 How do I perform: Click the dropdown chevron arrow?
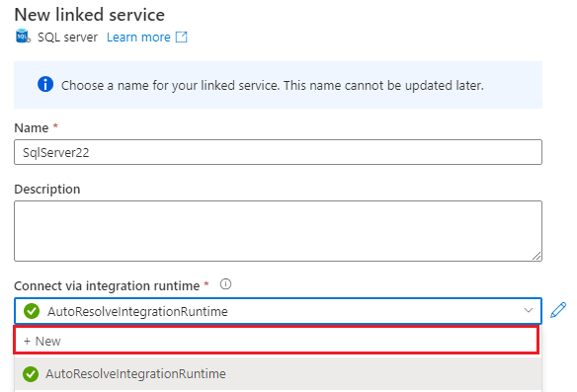coord(529,310)
